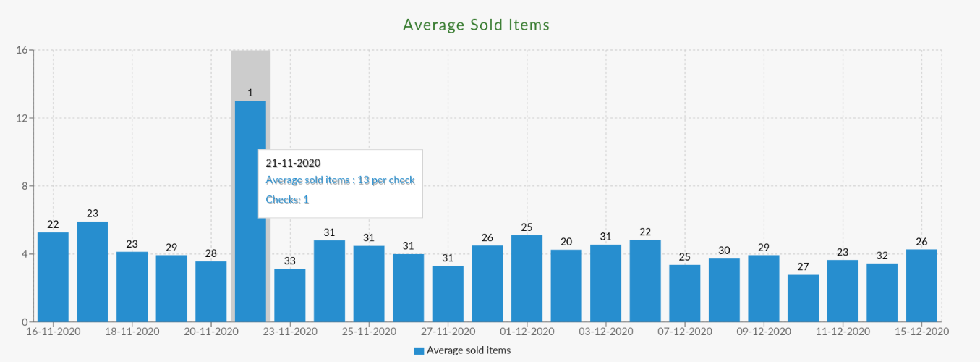Click the tooltip's Average sold items text
This screenshot has height=362, width=980.
pyautogui.click(x=340, y=180)
